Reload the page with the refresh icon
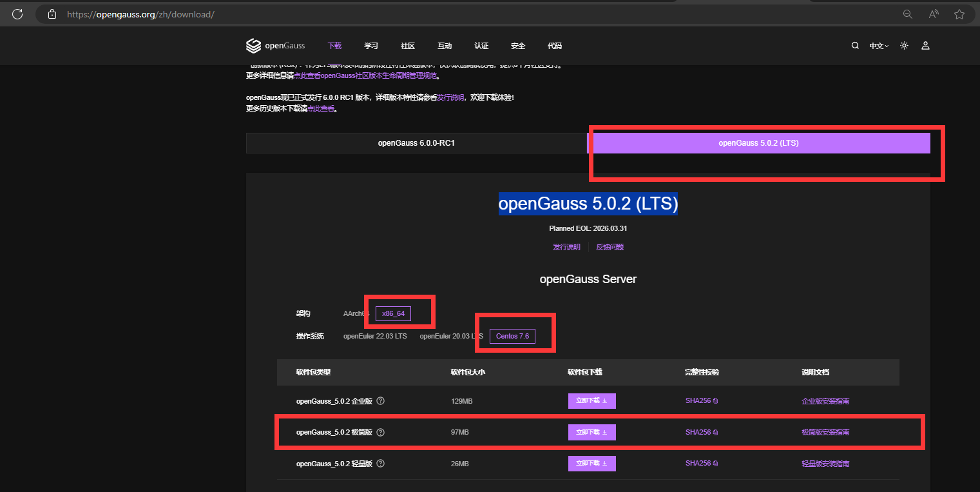 coord(18,14)
